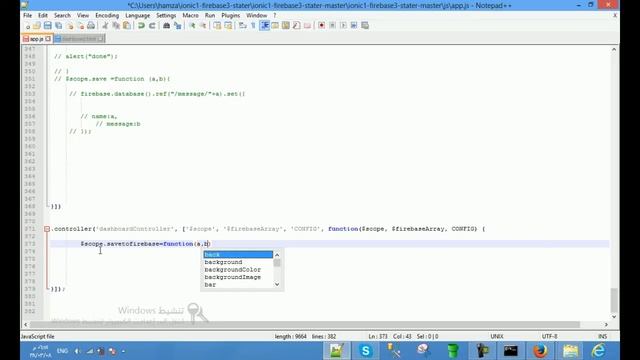Toggle synchronized vertical scrolling icon
Image resolution: width=640 pixels, height=360 pixels.
coord(217,26)
